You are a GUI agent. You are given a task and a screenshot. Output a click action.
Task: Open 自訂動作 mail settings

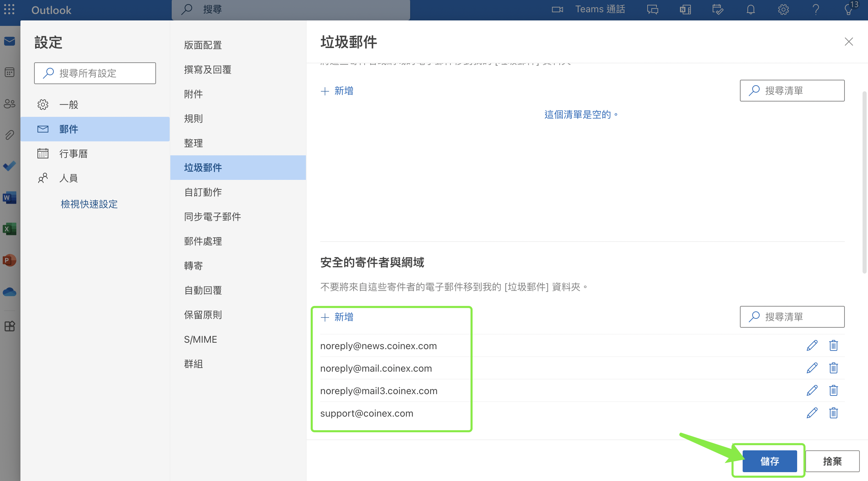[238, 192]
